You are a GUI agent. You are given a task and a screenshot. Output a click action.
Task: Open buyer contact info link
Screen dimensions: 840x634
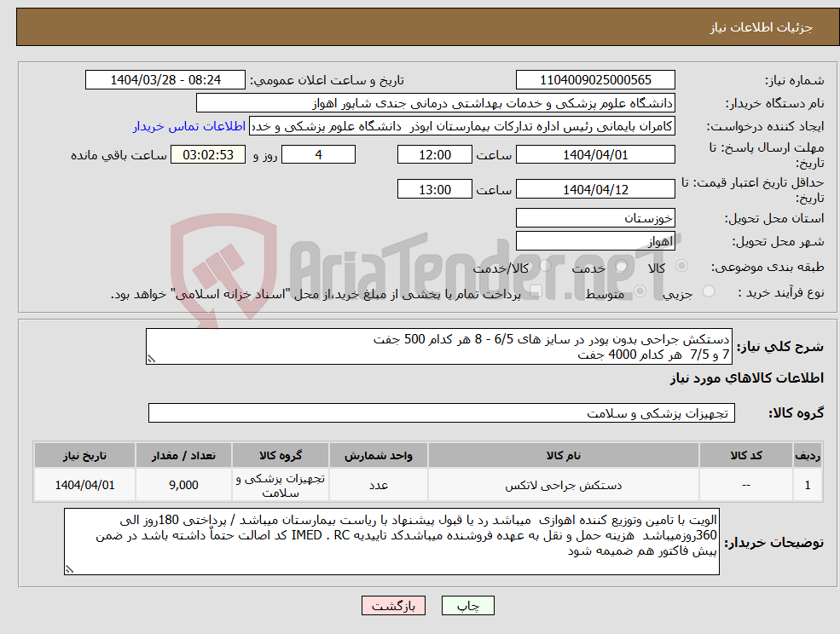[x=189, y=126]
